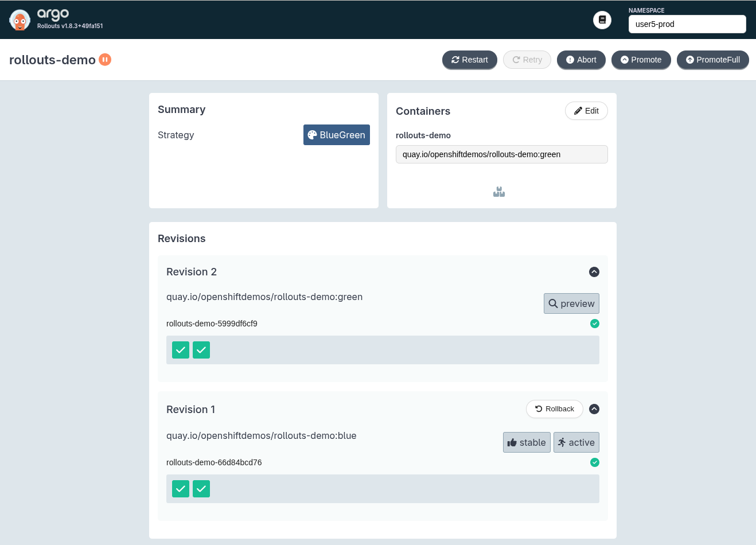The height and width of the screenshot is (545, 756).
Task: Select second pod checkmark in Revision 2
Action: tap(201, 350)
